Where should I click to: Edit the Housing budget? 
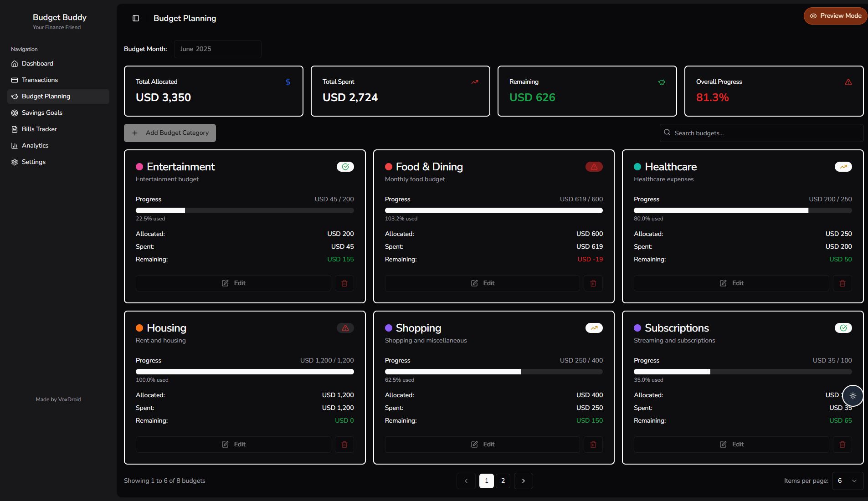click(233, 445)
